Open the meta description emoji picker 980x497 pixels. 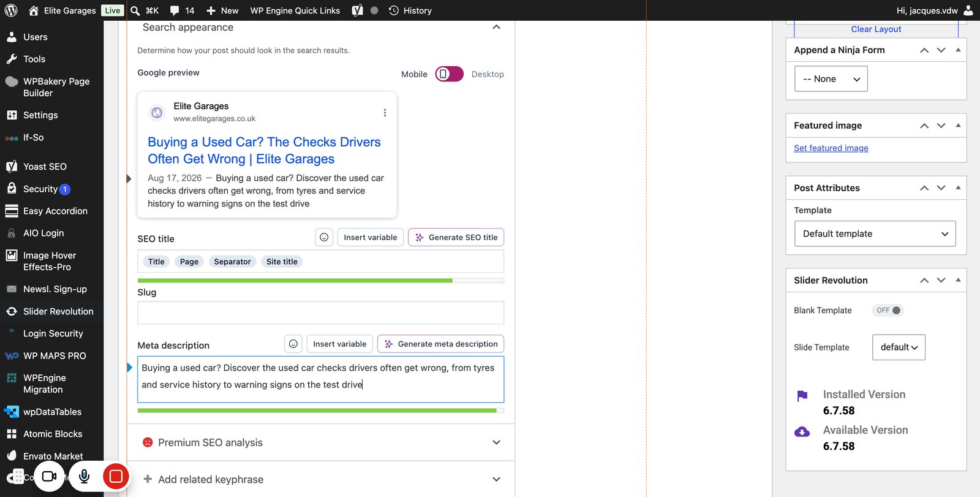[293, 344]
